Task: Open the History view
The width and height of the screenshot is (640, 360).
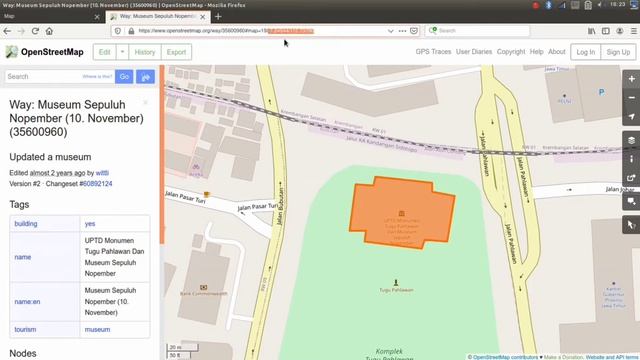Action: point(145,52)
